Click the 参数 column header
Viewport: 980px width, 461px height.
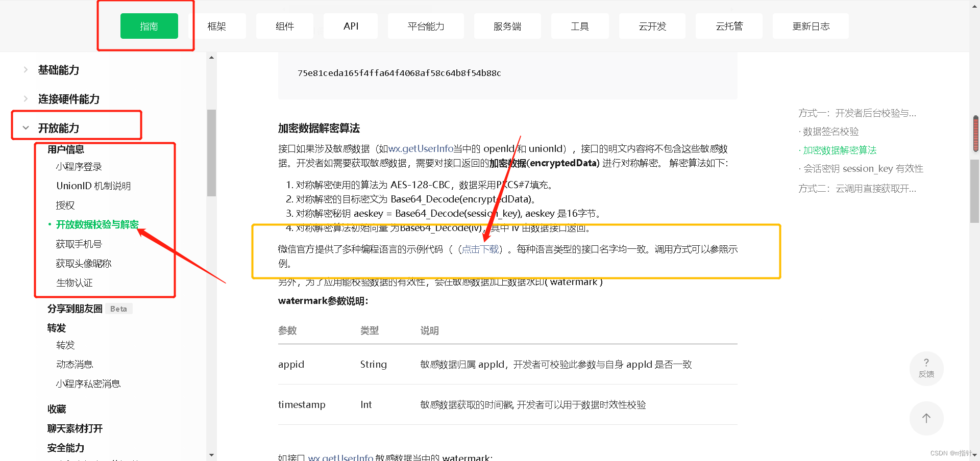[x=287, y=330]
